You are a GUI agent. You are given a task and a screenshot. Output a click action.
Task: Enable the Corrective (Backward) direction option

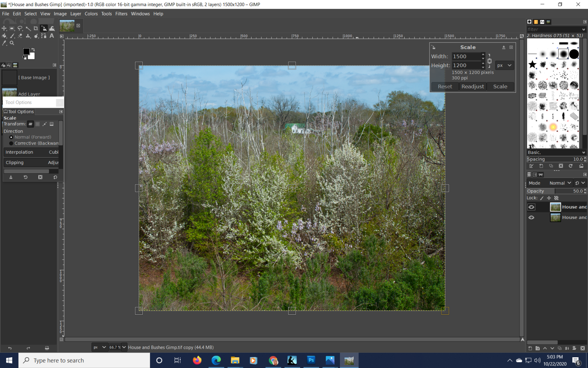pos(11,143)
